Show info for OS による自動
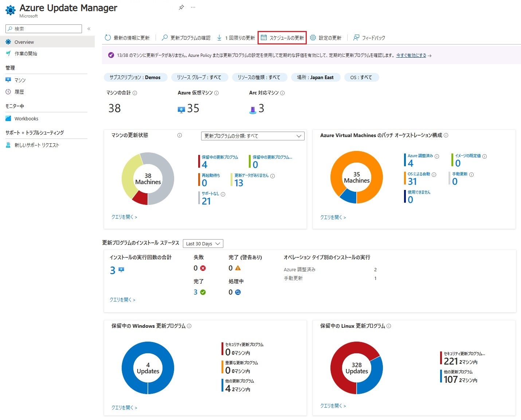The width and height of the screenshot is (521, 420). pos(434,175)
